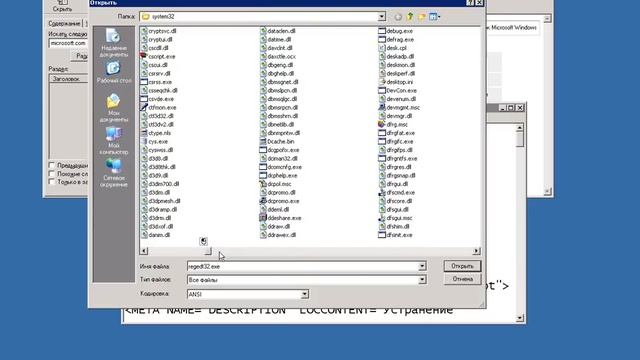Select the cys.exe file icon
Image resolution: width=640 pixels, height=360 pixels.
[x=144, y=141]
